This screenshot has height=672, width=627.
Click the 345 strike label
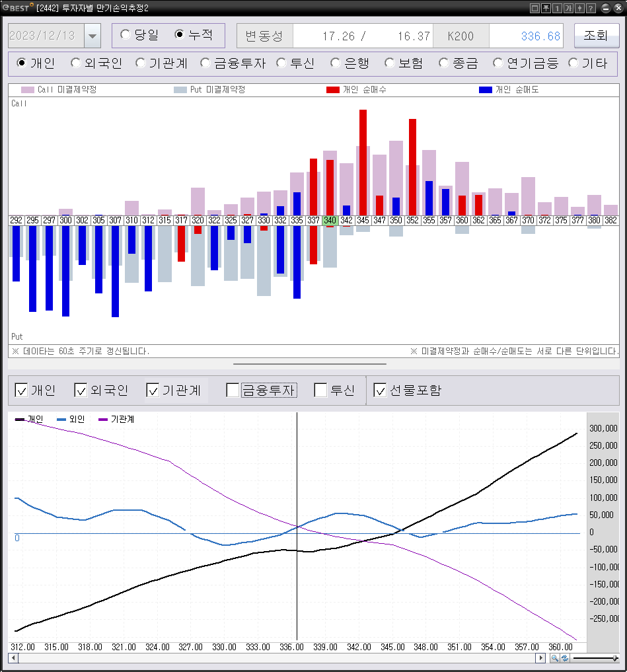coord(363,220)
